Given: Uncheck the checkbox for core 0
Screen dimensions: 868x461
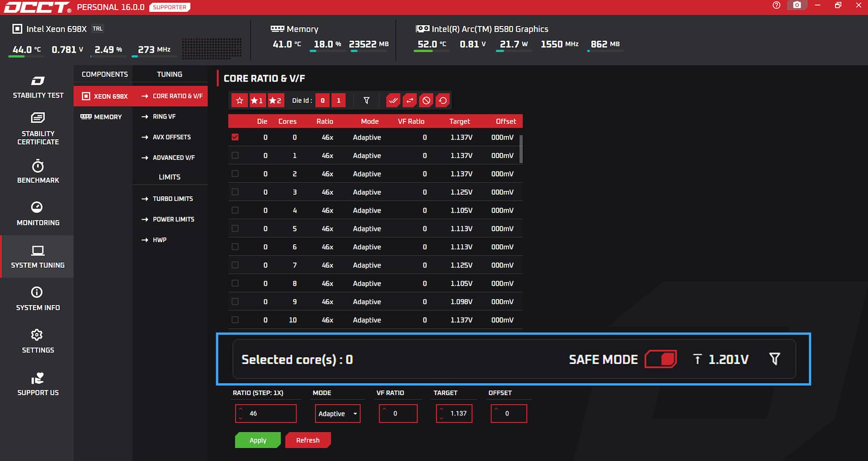Looking at the screenshot, I should (235, 137).
